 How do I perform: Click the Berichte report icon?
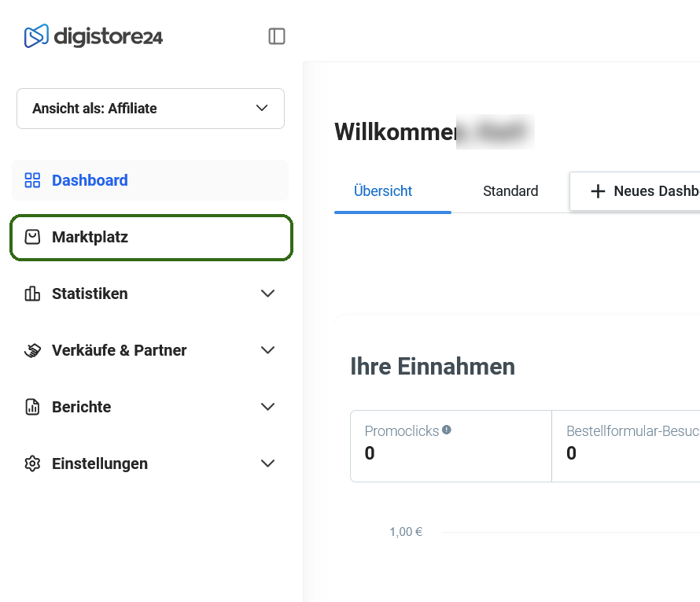pos(32,407)
